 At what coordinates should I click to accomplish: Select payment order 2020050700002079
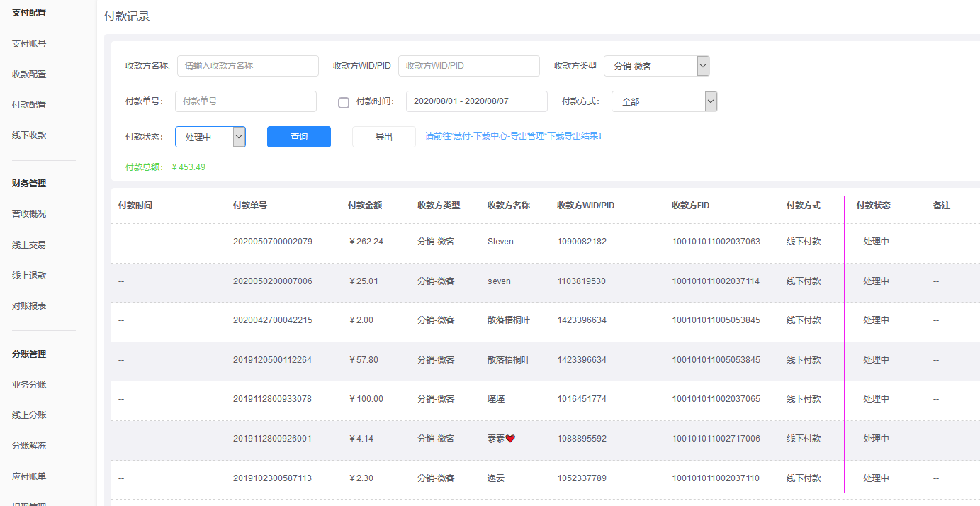point(272,242)
